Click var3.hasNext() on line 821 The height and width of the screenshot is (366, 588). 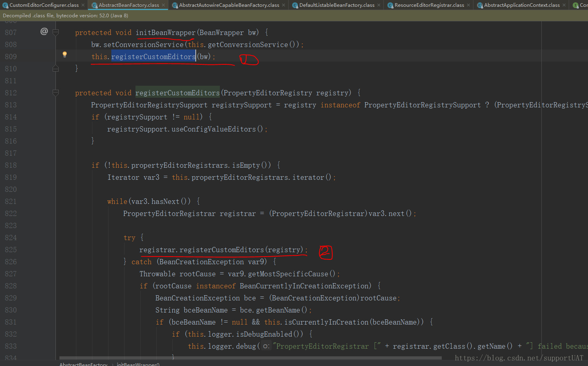pos(161,202)
